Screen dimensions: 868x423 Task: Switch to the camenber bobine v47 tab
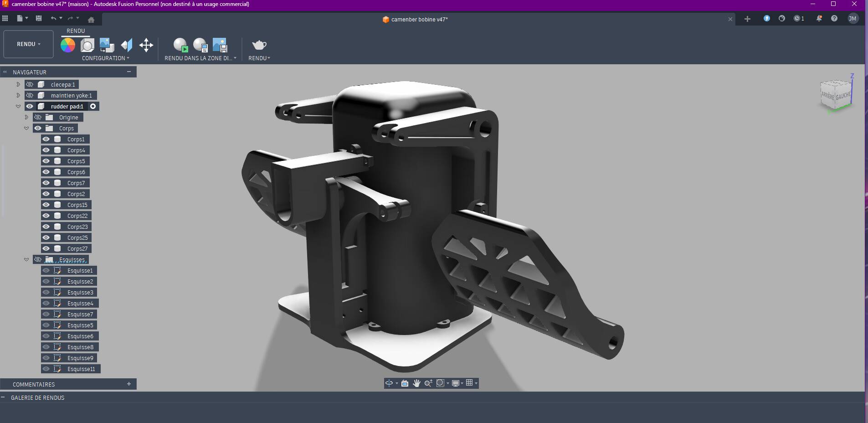click(416, 19)
